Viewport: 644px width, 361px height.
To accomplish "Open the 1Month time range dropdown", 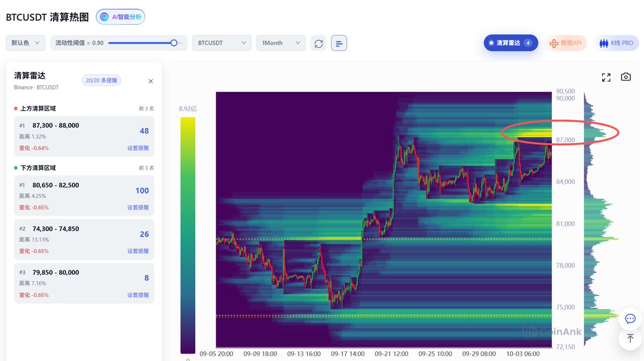I will pos(281,43).
